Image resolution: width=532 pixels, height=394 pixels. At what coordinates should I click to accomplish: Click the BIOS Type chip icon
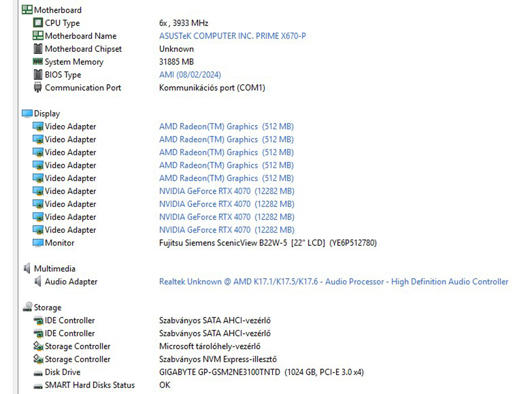(x=38, y=75)
